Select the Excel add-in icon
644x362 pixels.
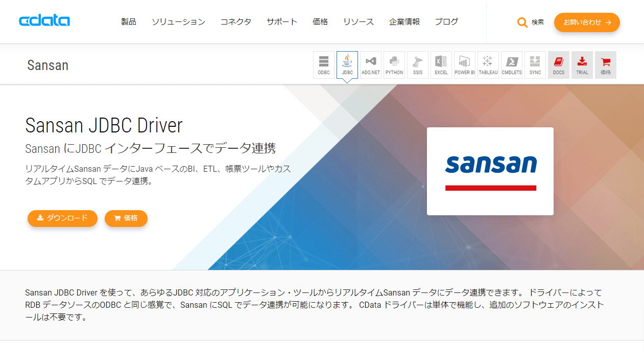[441, 65]
